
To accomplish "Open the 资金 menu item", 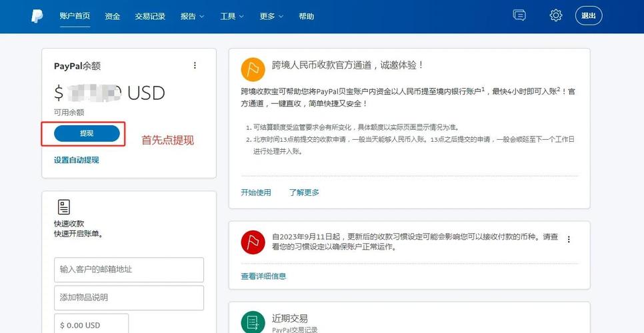I will pos(112,17).
